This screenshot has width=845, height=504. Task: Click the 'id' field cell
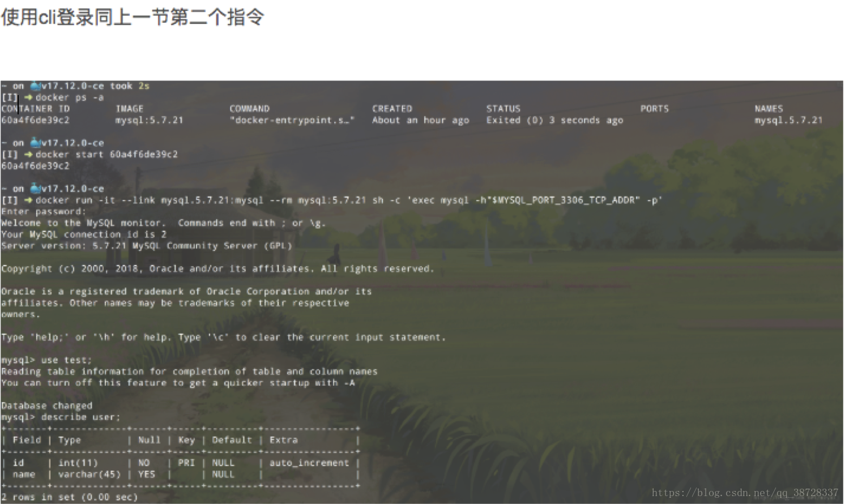click(x=18, y=463)
